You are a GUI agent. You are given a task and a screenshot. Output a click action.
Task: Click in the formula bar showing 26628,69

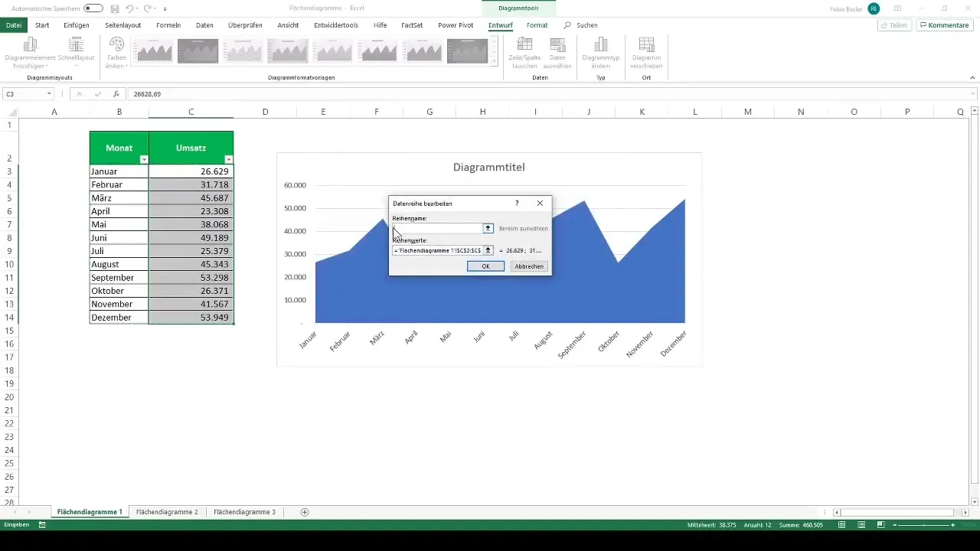547,94
